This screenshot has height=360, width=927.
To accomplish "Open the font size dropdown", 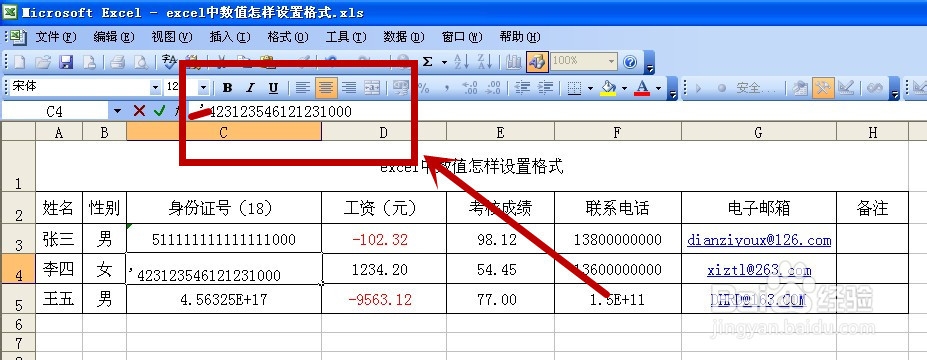I will pos(203,88).
